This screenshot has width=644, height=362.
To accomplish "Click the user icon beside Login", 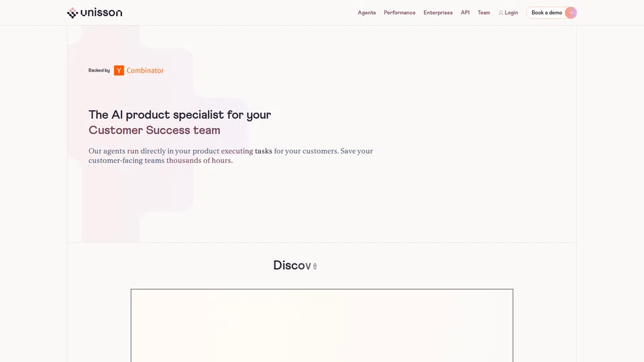I will coord(500,13).
